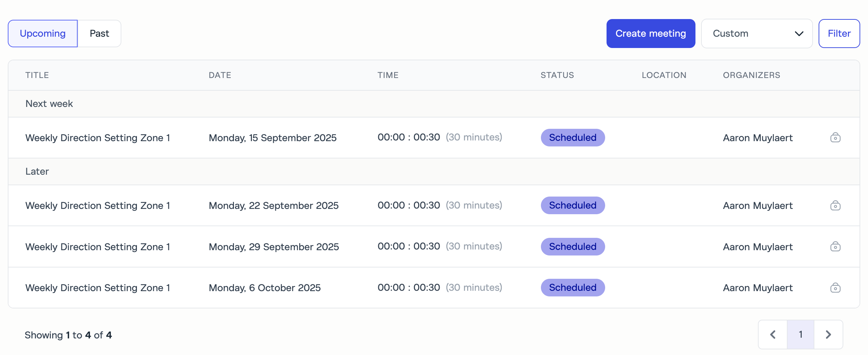Open the Filter options
Image resolution: width=868 pixels, height=355 pixels.
pyautogui.click(x=839, y=34)
